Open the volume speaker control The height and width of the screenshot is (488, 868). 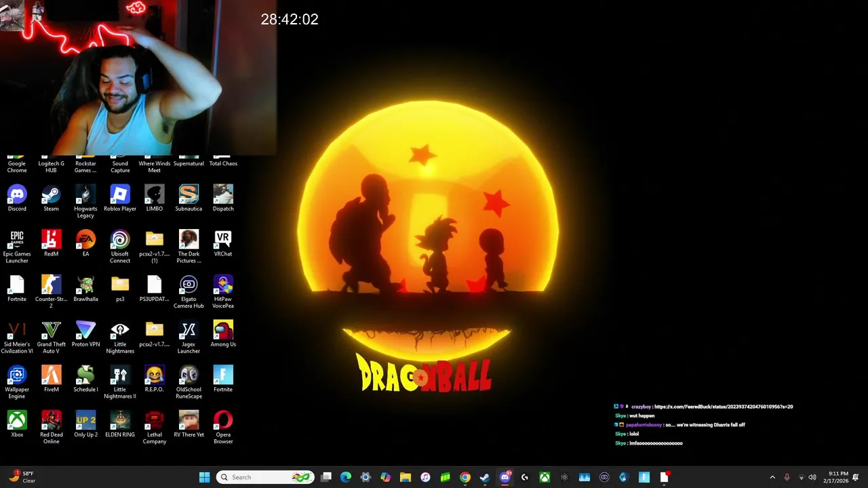[x=812, y=477]
